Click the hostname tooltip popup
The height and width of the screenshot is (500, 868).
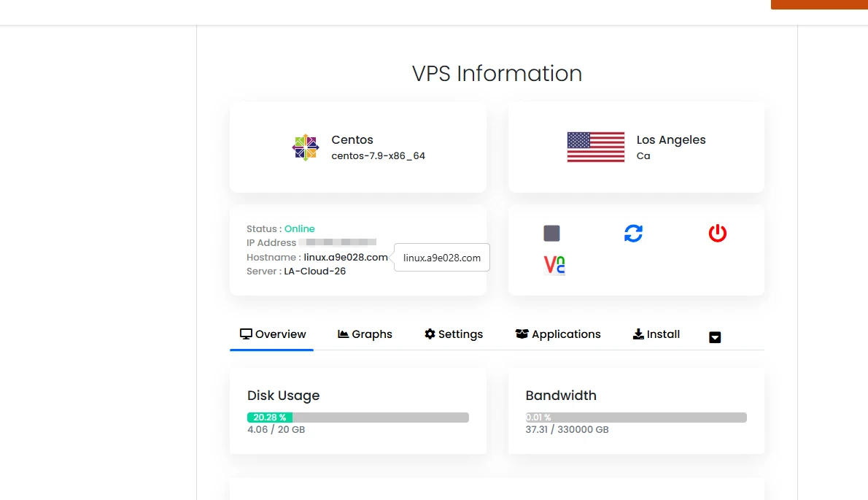coord(442,258)
